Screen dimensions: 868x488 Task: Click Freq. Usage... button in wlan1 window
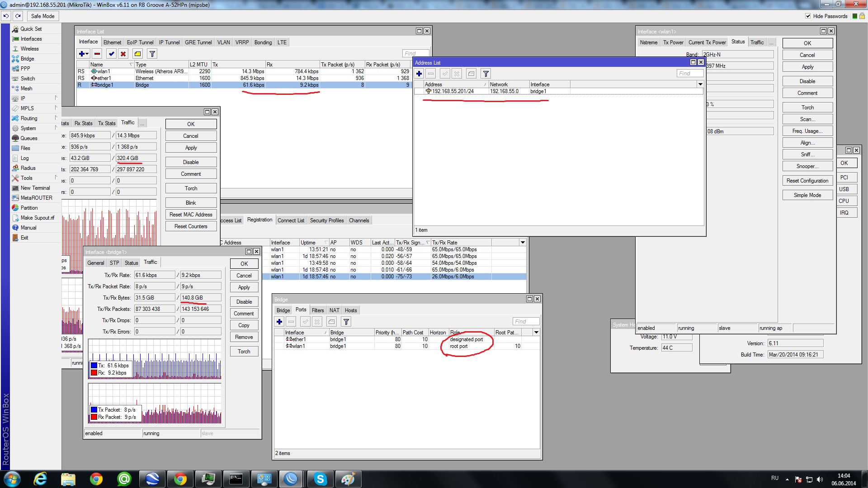[x=807, y=131]
